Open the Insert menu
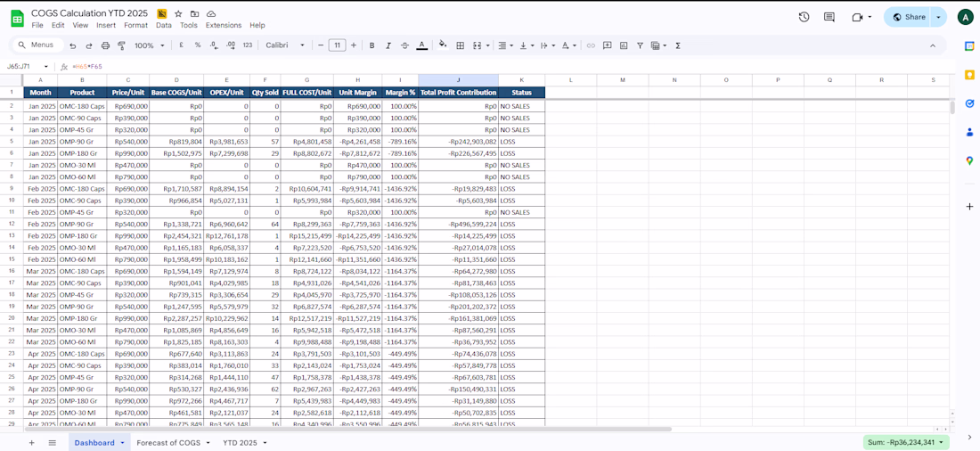Image resolution: width=980 pixels, height=451 pixels. coord(106,26)
